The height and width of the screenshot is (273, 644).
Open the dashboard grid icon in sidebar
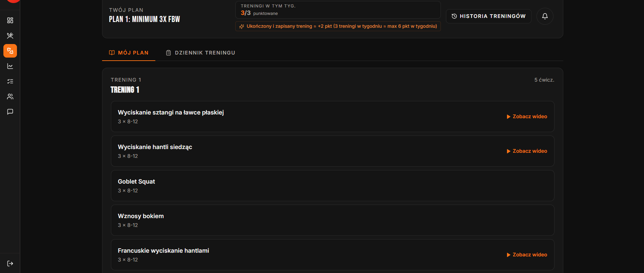coord(10,20)
